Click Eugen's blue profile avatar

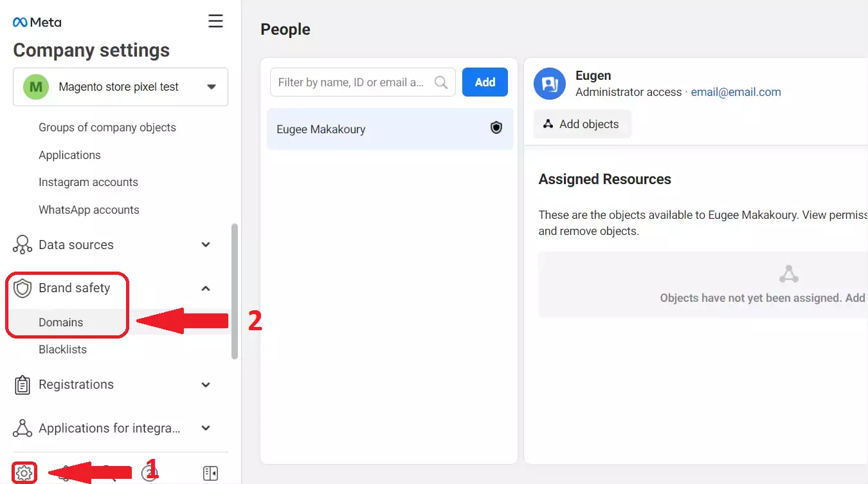coord(550,84)
